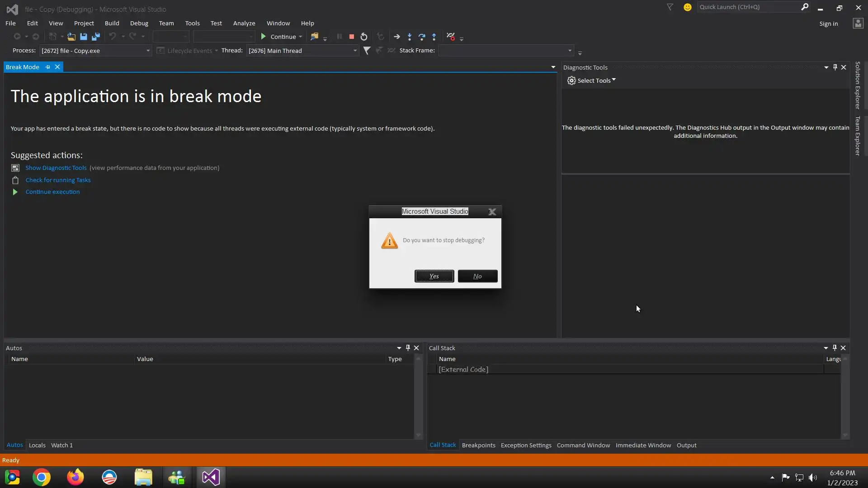Toggle auto-hide pin on Autos panel
Screen dimensions: 868x488
tap(408, 348)
